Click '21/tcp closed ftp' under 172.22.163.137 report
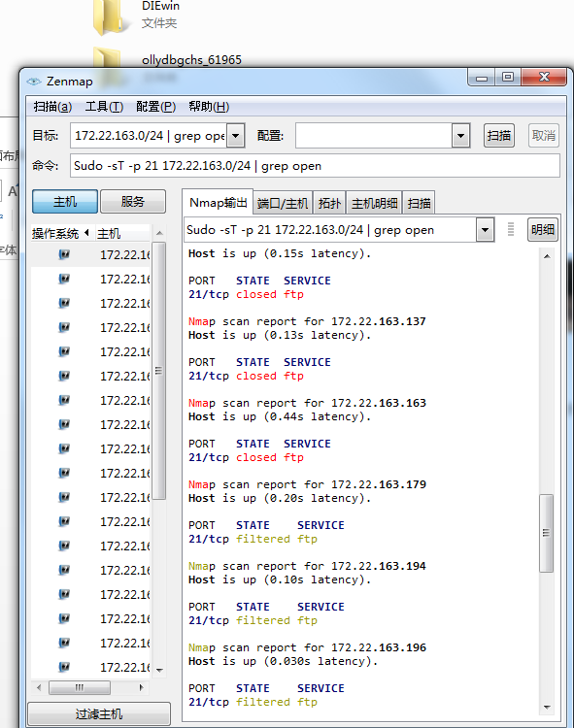This screenshot has width=574, height=728. point(246,376)
